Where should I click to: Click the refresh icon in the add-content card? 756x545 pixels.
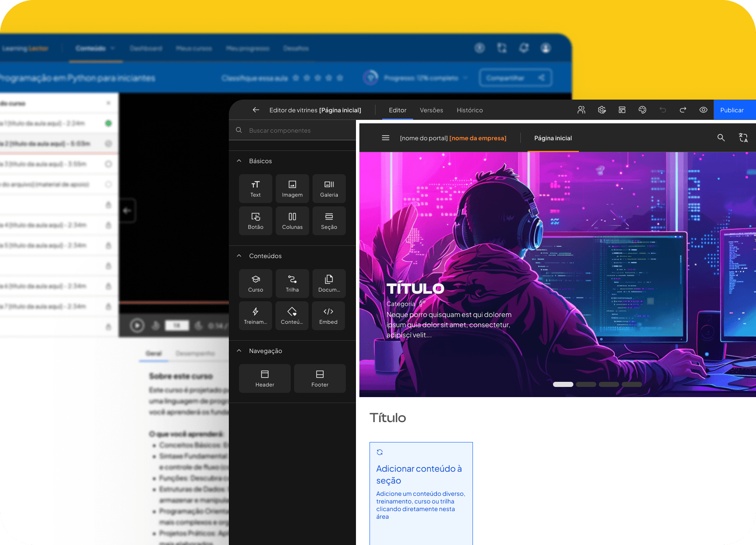pyautogui.click(x=380, y=452)
